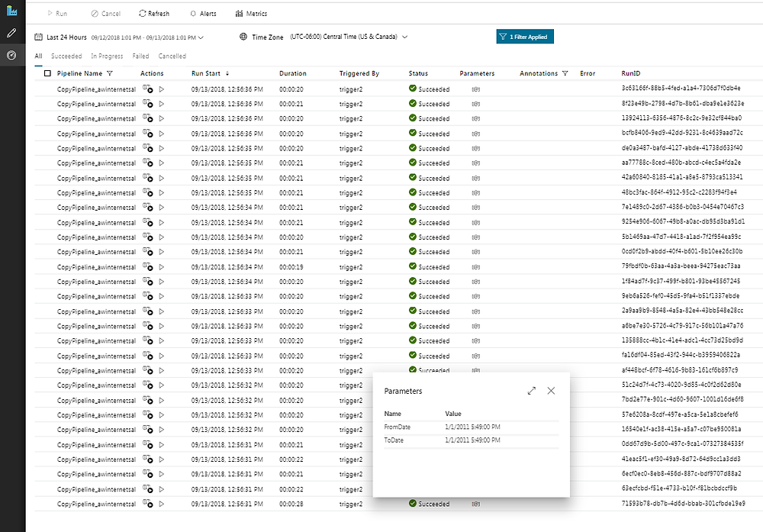Rerun the pipeline run bcfb8406
The width and height of the screenshot is (763, 532).
(162, 134)
